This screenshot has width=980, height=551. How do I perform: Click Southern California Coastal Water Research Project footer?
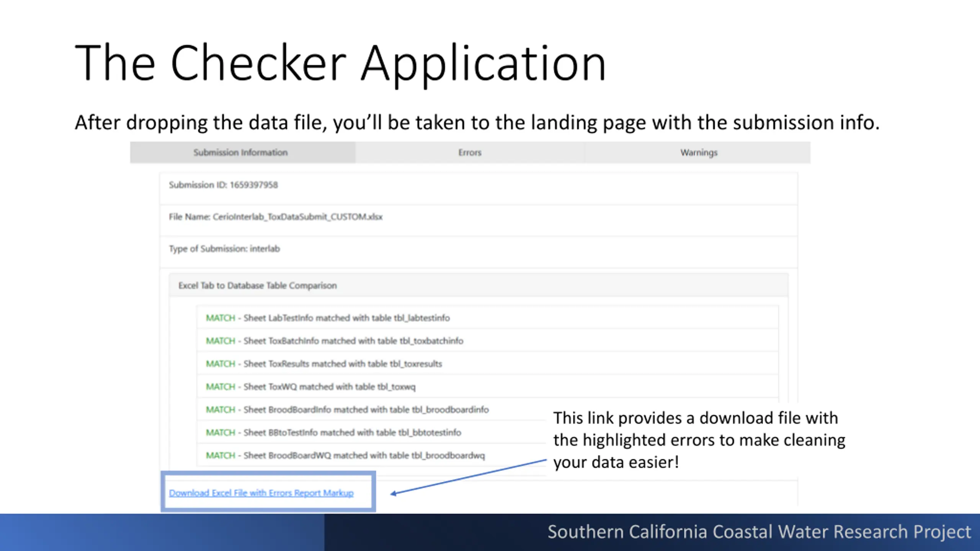point(759,532)
